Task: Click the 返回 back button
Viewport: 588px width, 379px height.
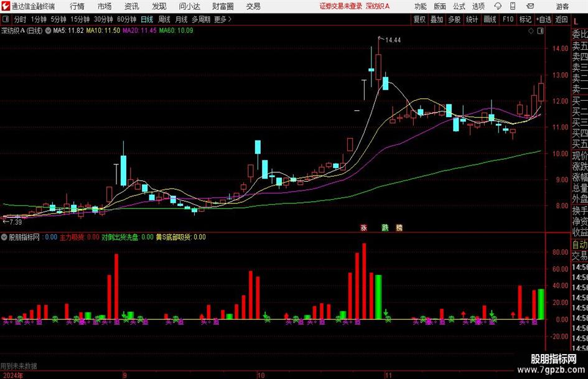Action: (561, 19)
